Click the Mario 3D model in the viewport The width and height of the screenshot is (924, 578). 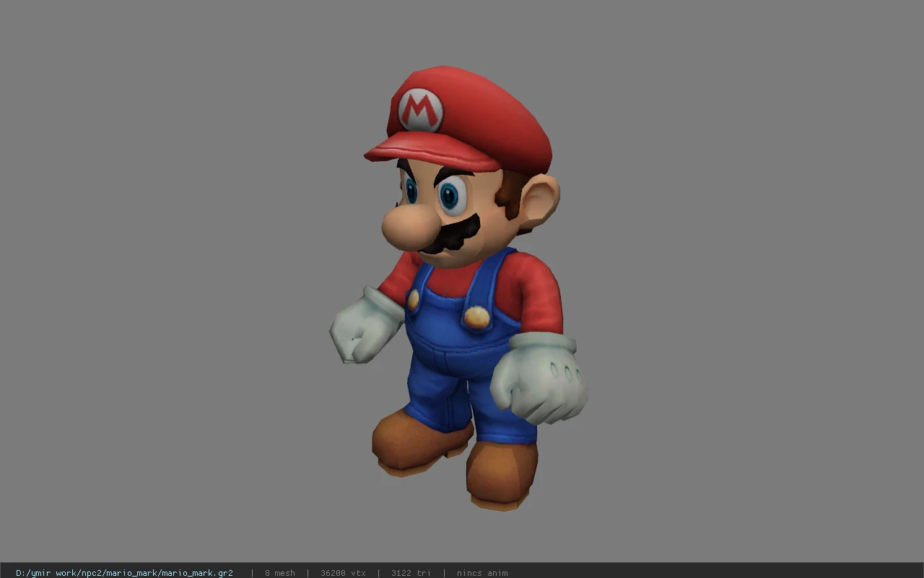(x=458, y=289)
